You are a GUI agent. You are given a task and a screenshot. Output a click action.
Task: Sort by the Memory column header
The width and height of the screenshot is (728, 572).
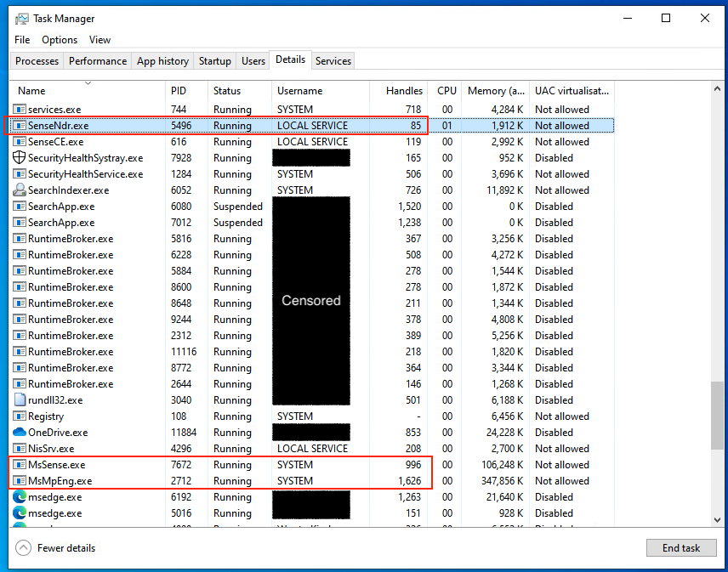coord(496,91)
